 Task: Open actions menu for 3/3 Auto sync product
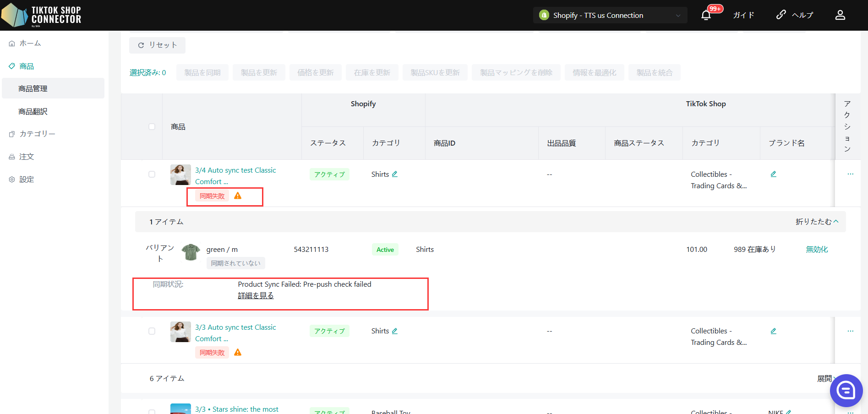[850, 331]
